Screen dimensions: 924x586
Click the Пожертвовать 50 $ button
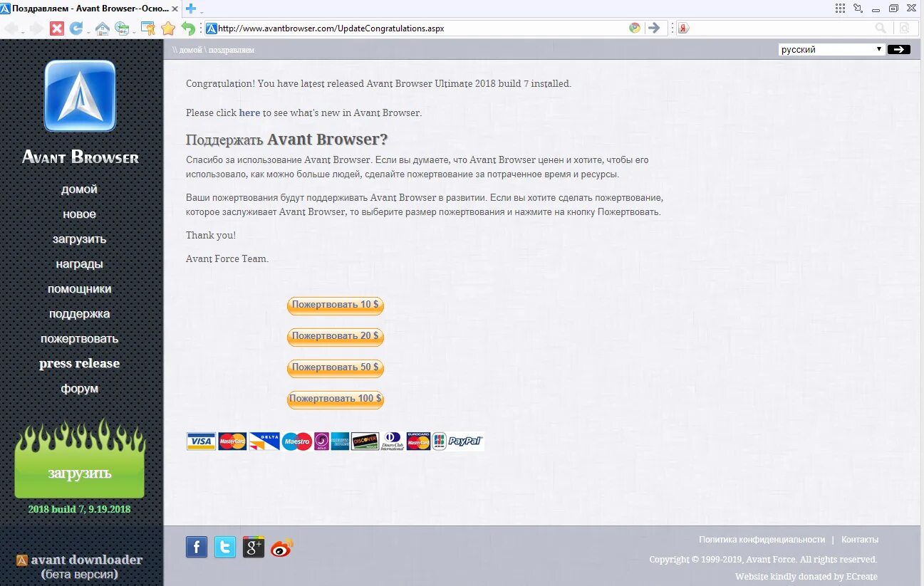[x=335, y=367]
